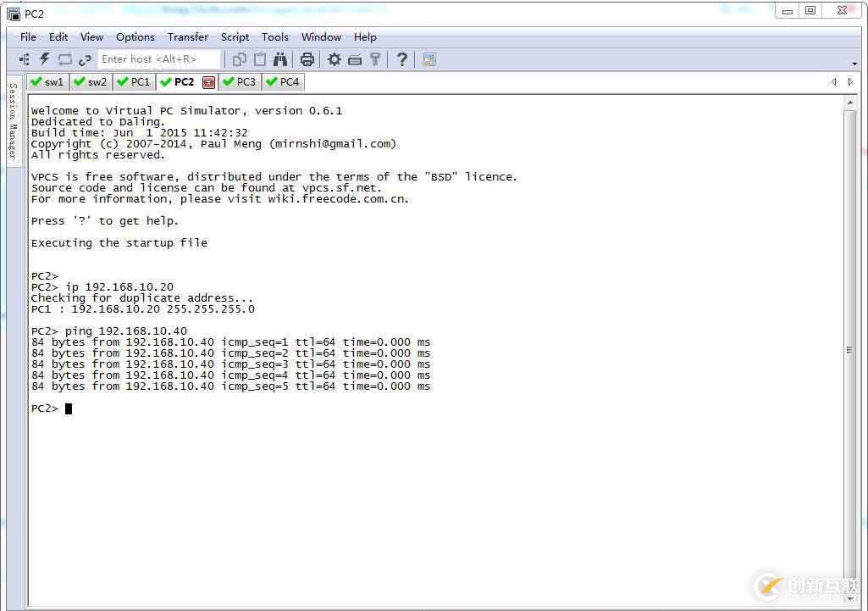
Task: Open the Transfer menu
Action: 188,37
